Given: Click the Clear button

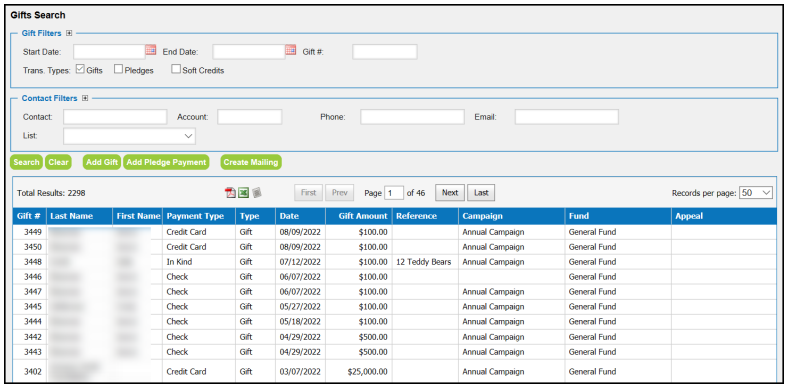Looking at the screenshot, I should (x=58, y=162).
